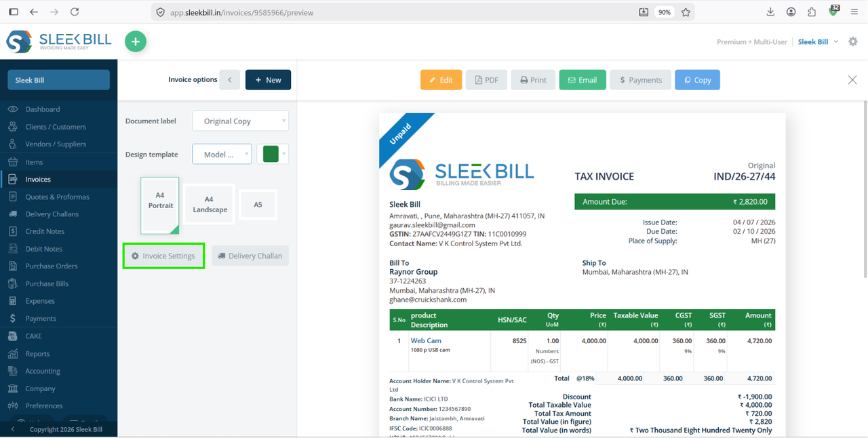Screen dimensions: 868x438
Task: Click the Debit Notes sidebar icon
Action: coord(13,249)
